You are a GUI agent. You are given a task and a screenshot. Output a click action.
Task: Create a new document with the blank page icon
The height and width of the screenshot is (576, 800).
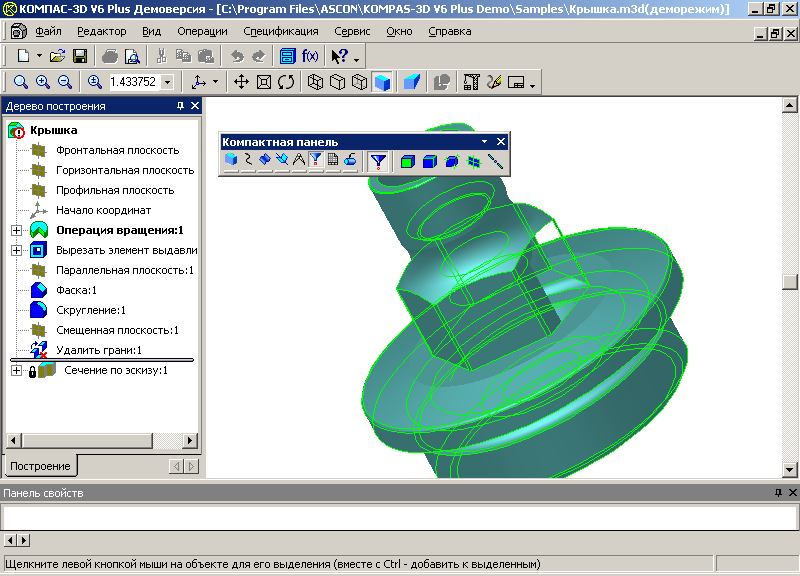point(23,56)
